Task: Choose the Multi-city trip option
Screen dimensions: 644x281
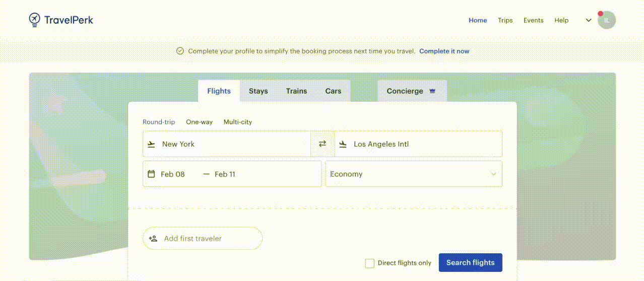Action: click(238, 122)
